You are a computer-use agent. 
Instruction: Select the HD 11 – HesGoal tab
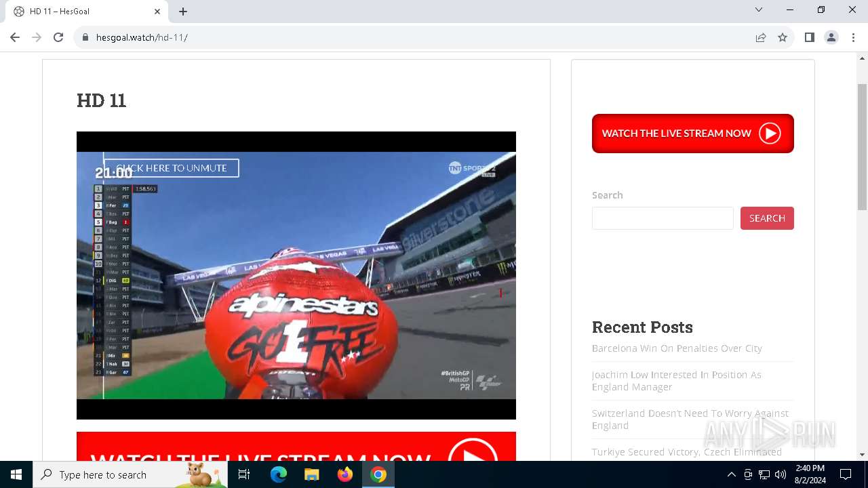coord(87,12)
